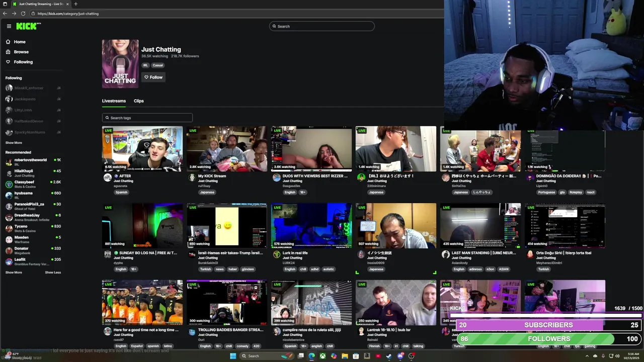Open Microsoft Edge from taskbar
Viewport: 644px width, 362px height.
pos(311,356)
